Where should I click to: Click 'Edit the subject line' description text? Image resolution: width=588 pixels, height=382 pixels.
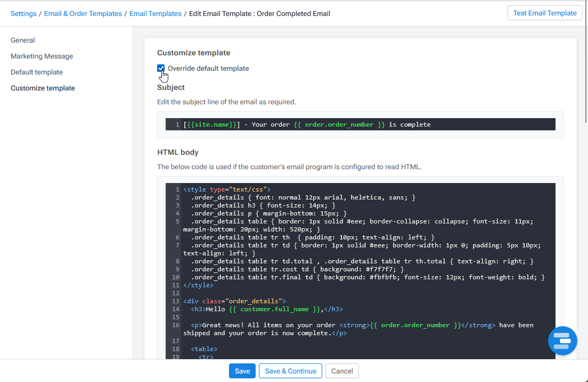[226, 102]
